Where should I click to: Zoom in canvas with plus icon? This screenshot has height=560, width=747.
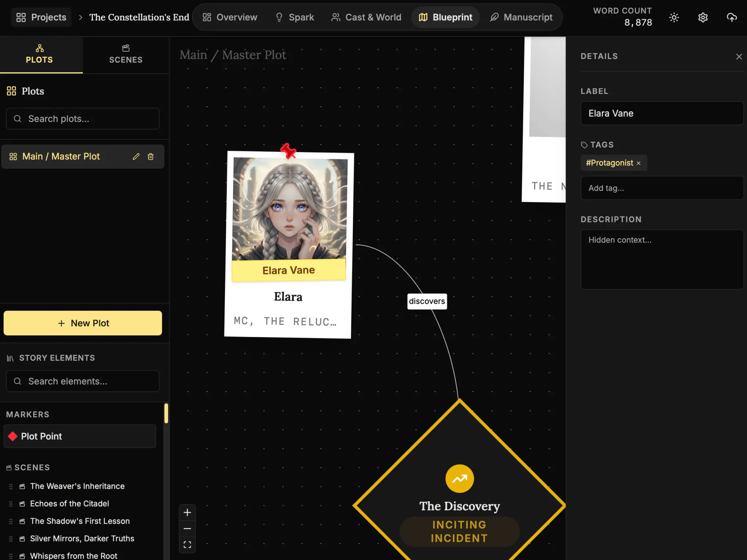pos(187,512)
